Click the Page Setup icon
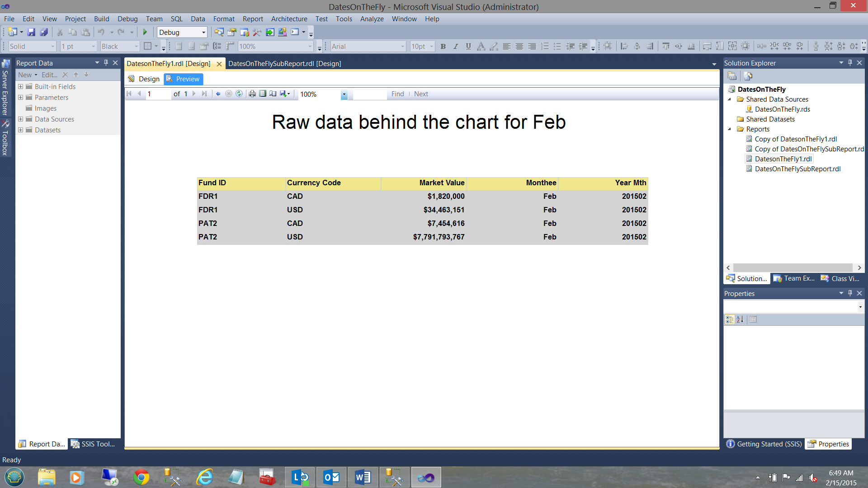This screenshot has width=868, height=488. [273, 94]
